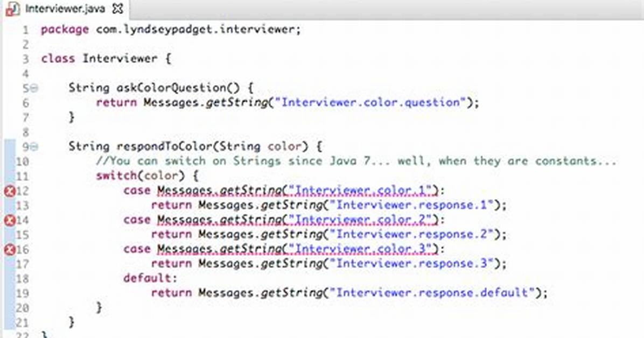Click the return keyword on line 6
This screenshot has height=338, width=644.
116,102
